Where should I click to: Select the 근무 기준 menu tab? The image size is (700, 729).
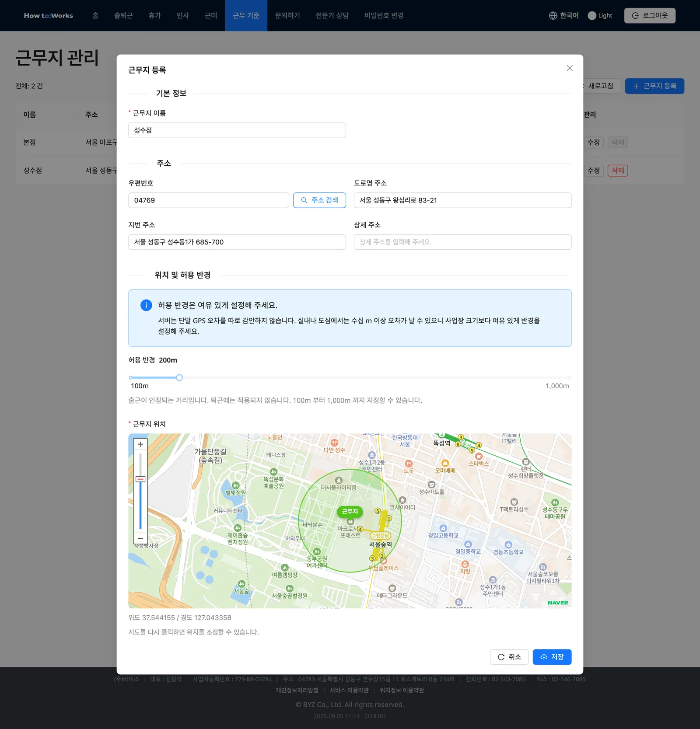pyautogui.click(x=246, y=16)
